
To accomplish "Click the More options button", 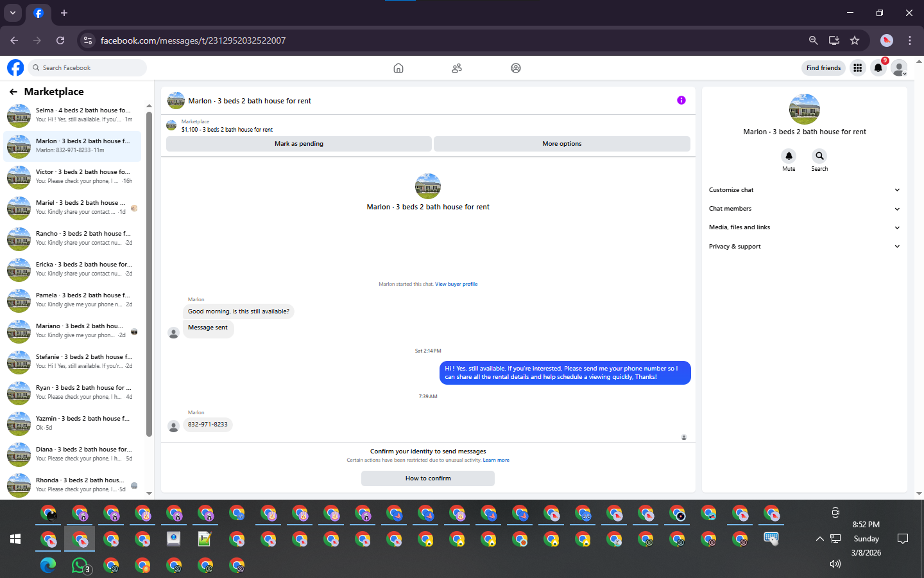I will coord(562,144).
